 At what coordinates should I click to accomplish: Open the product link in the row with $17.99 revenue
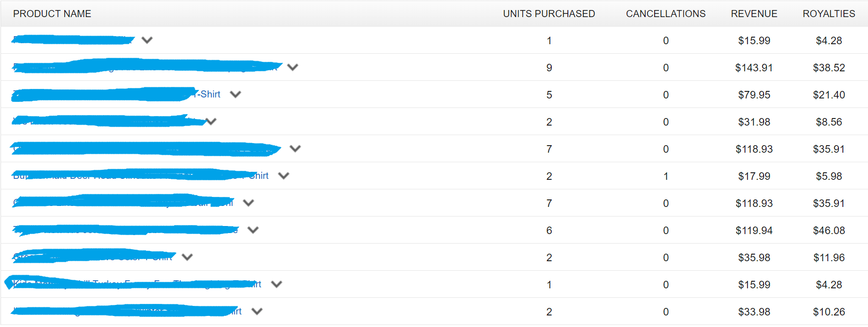pyautogui.click(x=141, y=176)
